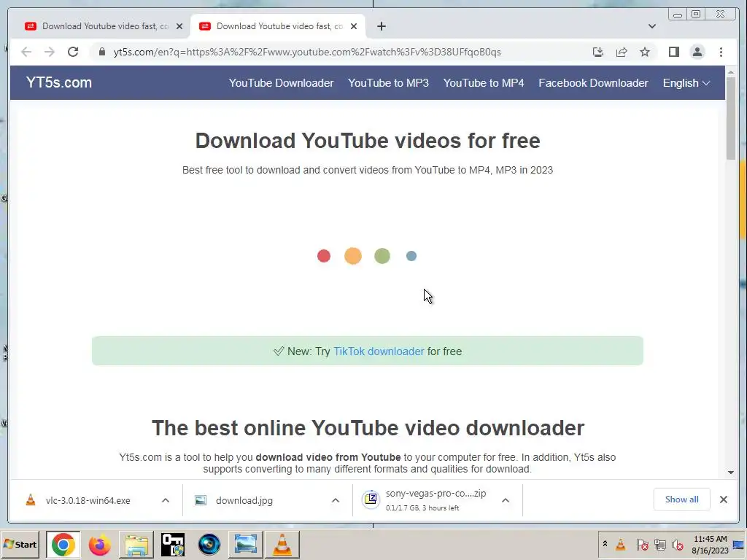This screenshot has width=747, height=560.
Task: Open the Chrome three-dot menu
Action: pos(721,52)
